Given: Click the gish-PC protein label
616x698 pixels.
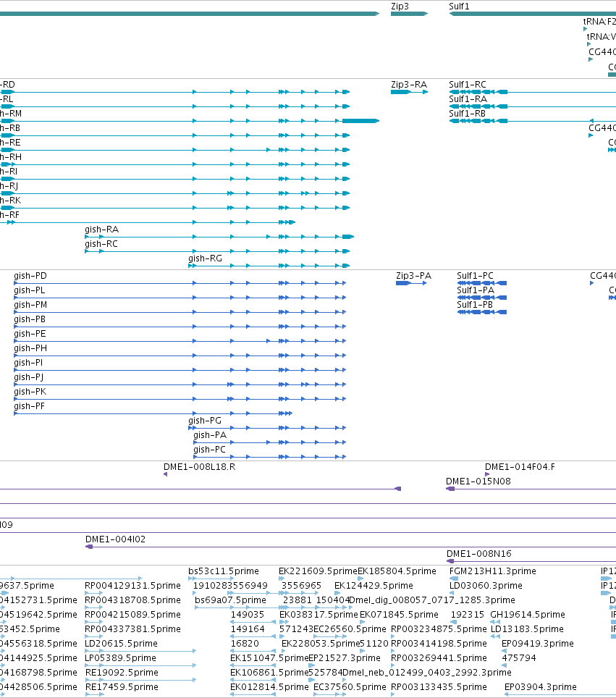Looking at the screenshot, I should click(x=209, y=449).
